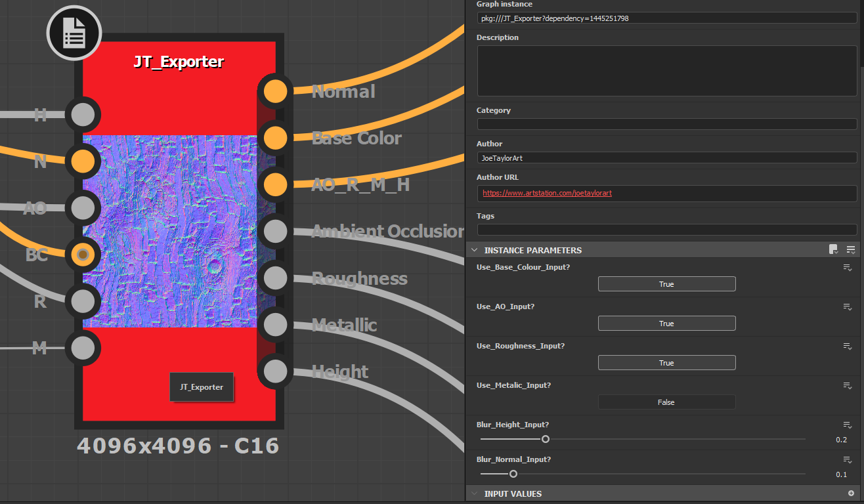Click the document icon on the JT_Exporter node
Image resolution: width=864 pixels, height=504 pixels.
74,33
